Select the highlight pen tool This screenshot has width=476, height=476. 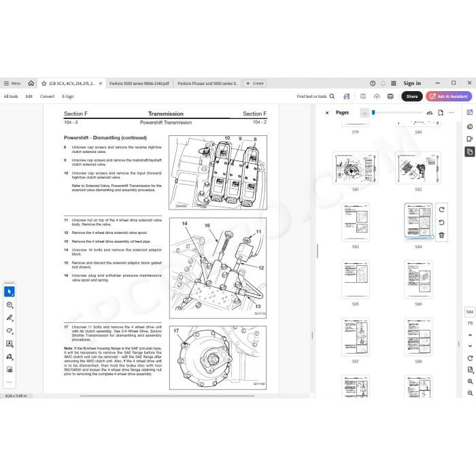[x=10, y=318]
